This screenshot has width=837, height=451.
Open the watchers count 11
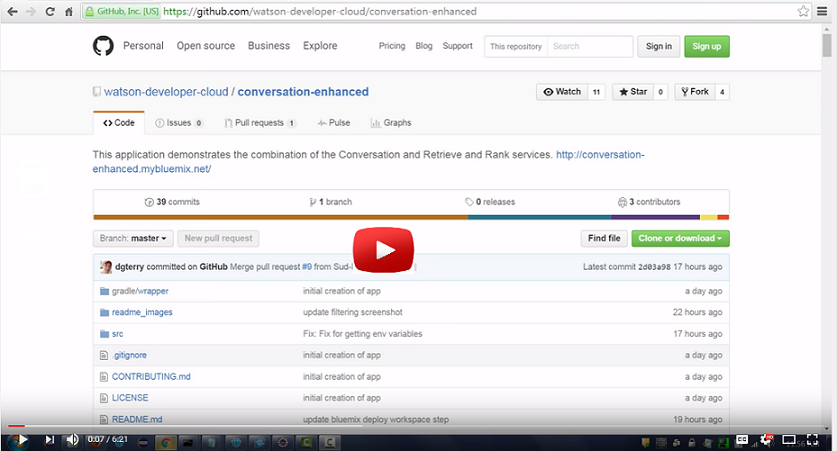(596, 92)
